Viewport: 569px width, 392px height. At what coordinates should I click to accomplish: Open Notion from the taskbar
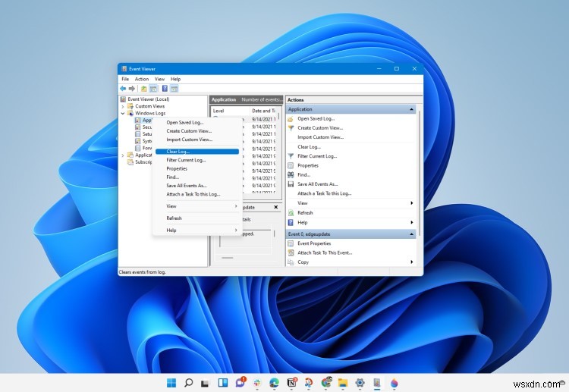point(291,383)
